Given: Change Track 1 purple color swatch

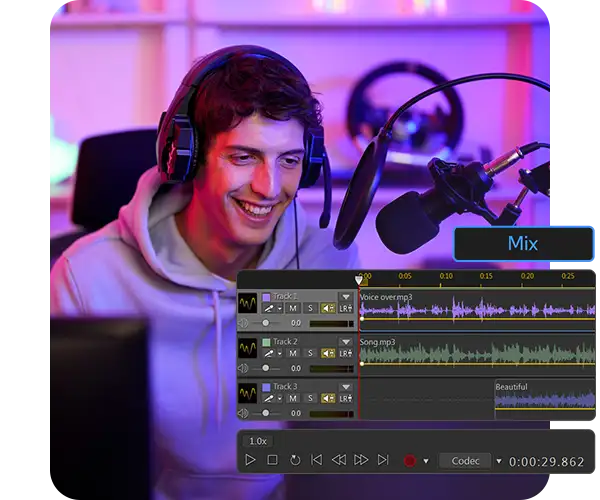Looking at the screenshot, I should pos(266,297).
